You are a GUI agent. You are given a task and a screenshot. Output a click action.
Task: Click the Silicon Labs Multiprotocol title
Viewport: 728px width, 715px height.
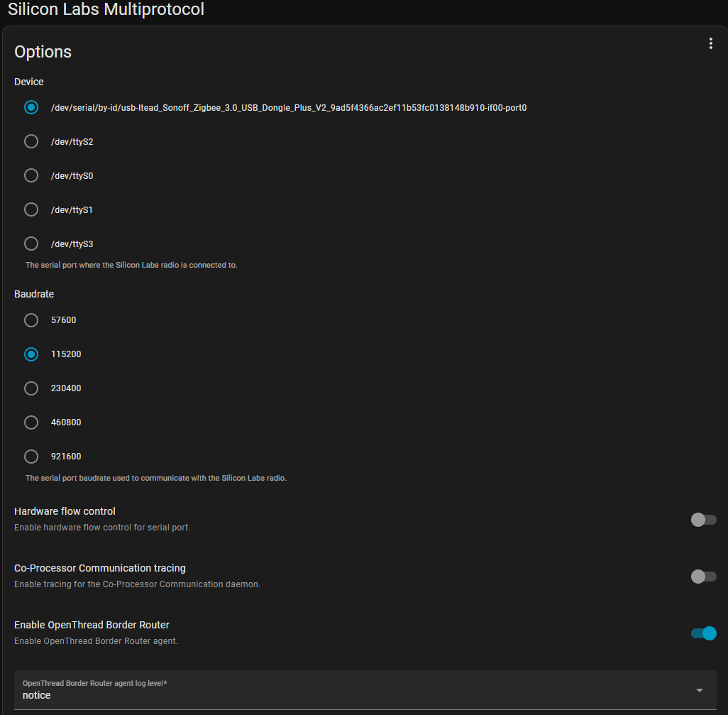click(x=106, y=9)
